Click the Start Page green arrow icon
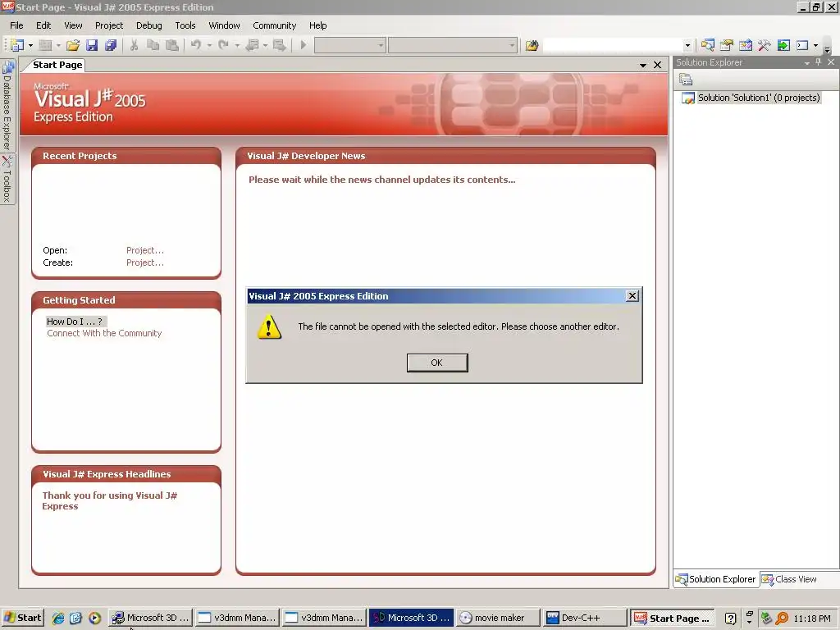 tap(783, 46)
